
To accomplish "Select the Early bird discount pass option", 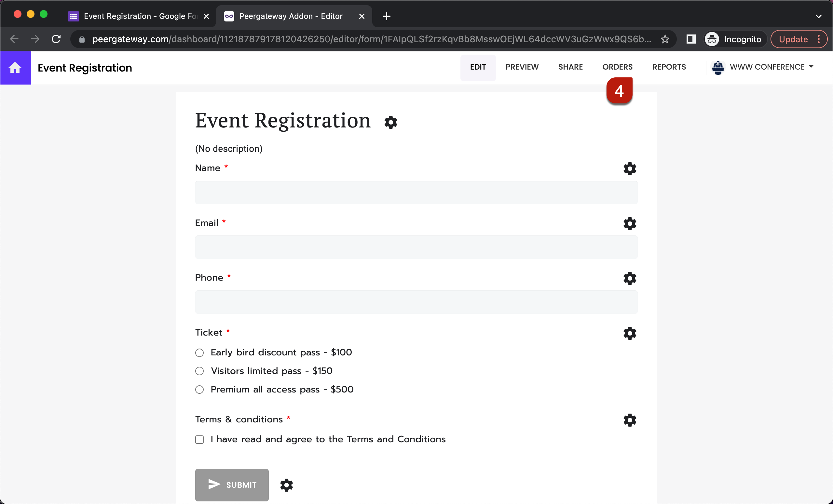I will (199, 353).
